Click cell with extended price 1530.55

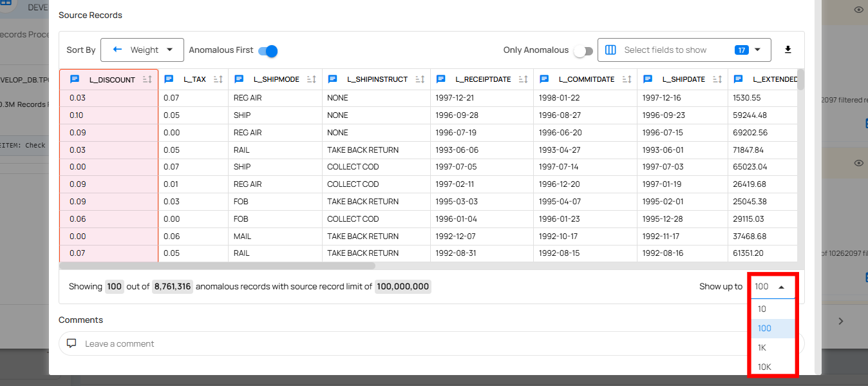pyautogui.click(x=762, y=98)
